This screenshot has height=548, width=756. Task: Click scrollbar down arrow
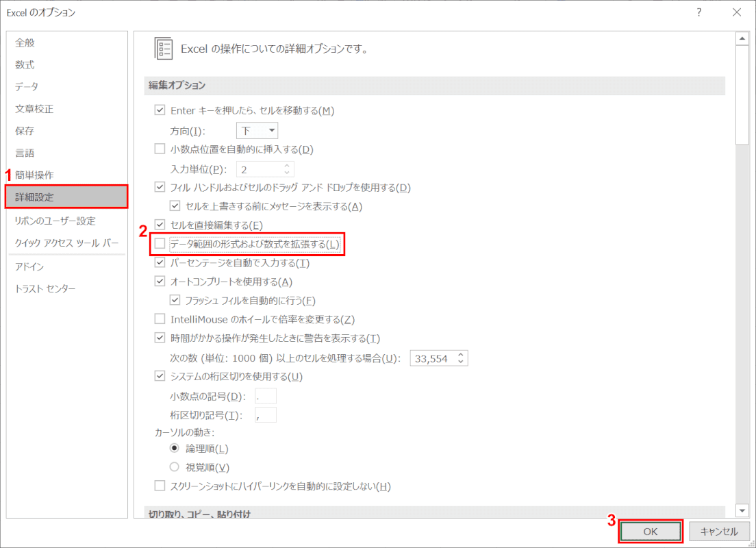(742, 510)
